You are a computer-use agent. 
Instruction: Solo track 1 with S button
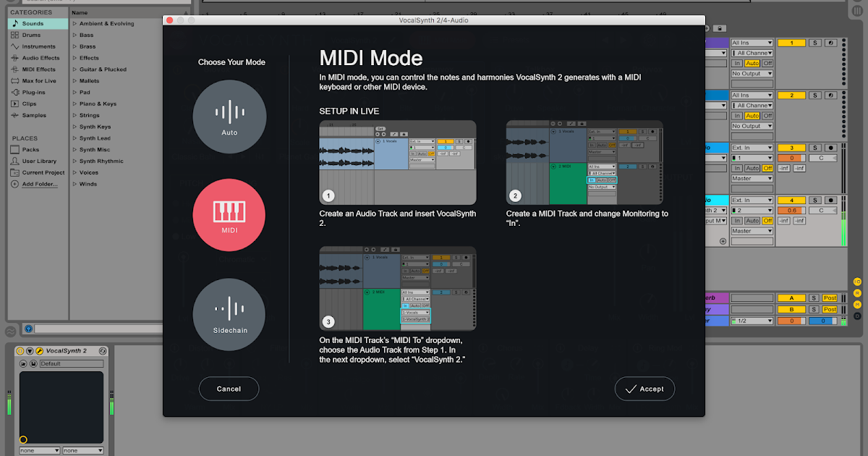pyautogui.click(x=814, y=43)
